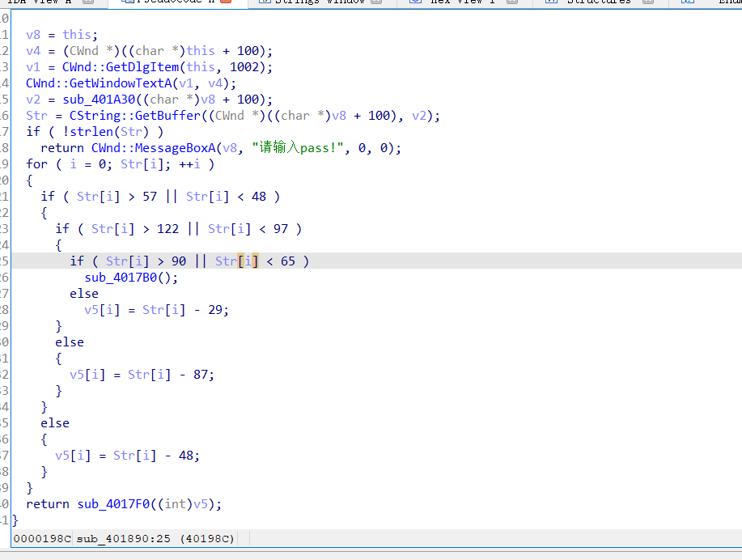Select v4 at the start of its assignment

pos(33,51)
